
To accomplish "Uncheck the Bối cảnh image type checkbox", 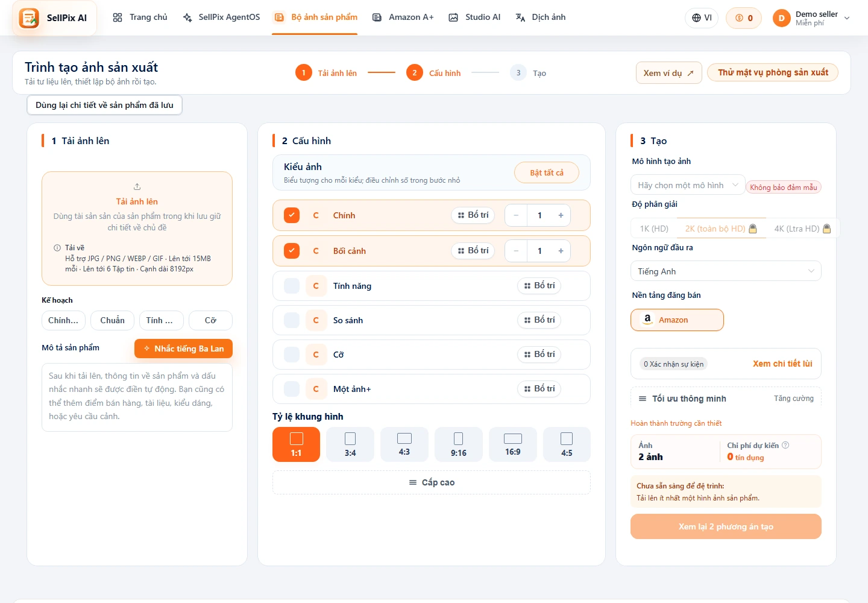I will pos(292,251).
